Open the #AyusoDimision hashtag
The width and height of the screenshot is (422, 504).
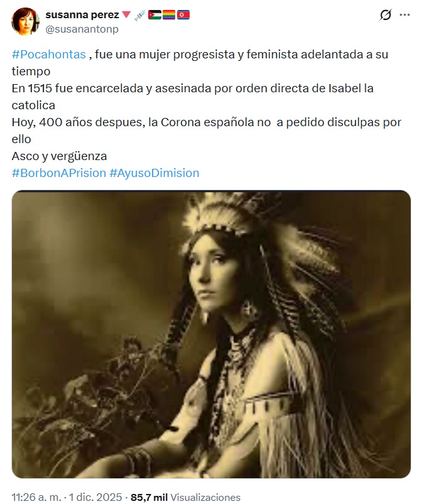(x=154, y=173)
